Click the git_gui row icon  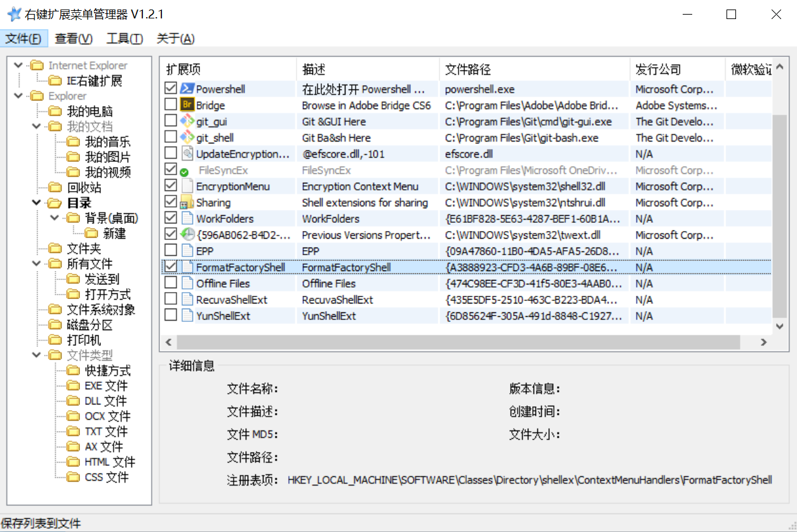click(x=187, y=121)
